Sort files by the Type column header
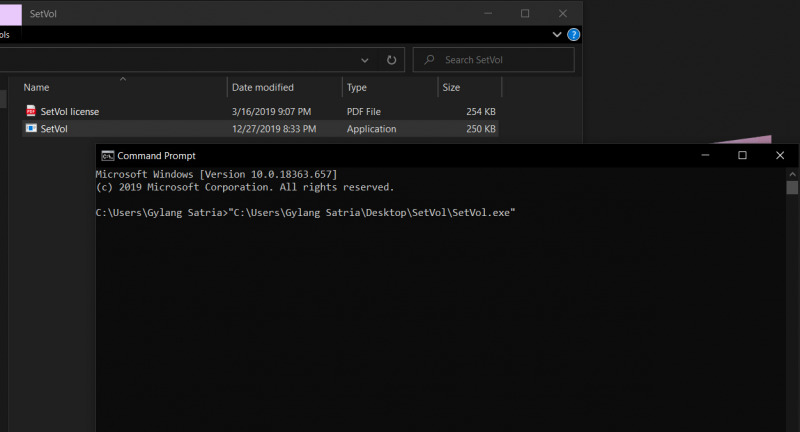This screenshot has width=800, height=432. click(357, 88)
